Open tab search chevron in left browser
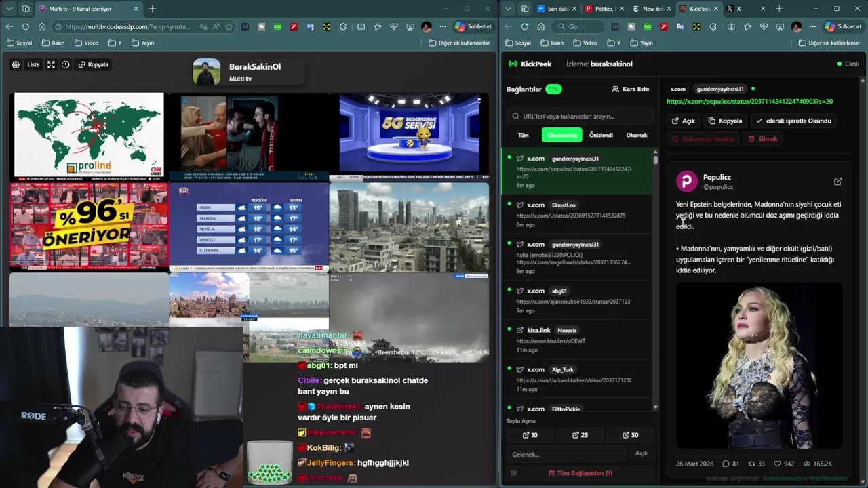 [9, 9]
